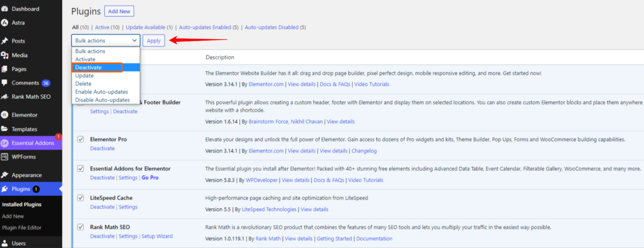The image size is (644, 248).
Task: Choose Deactivate from the dropdown list
Action: point(106,67)
